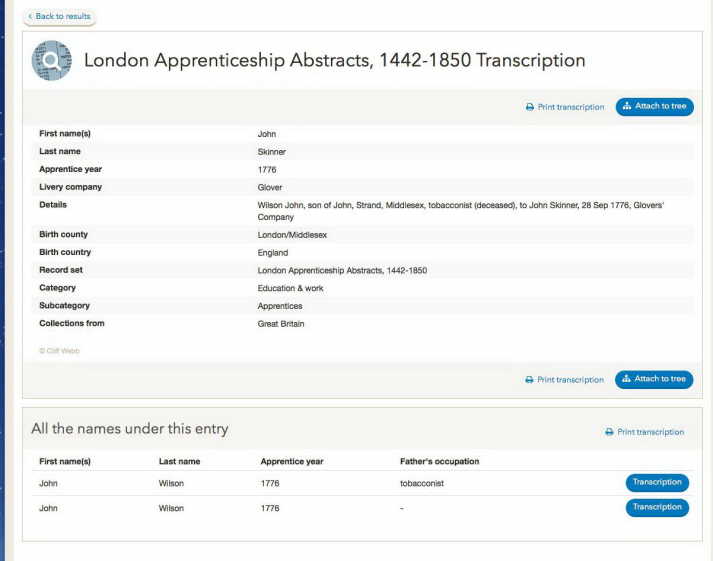Screen dimensions: 713x561
Task: Click the tree icon on top Attach to tree
Action: pos(627,106)
